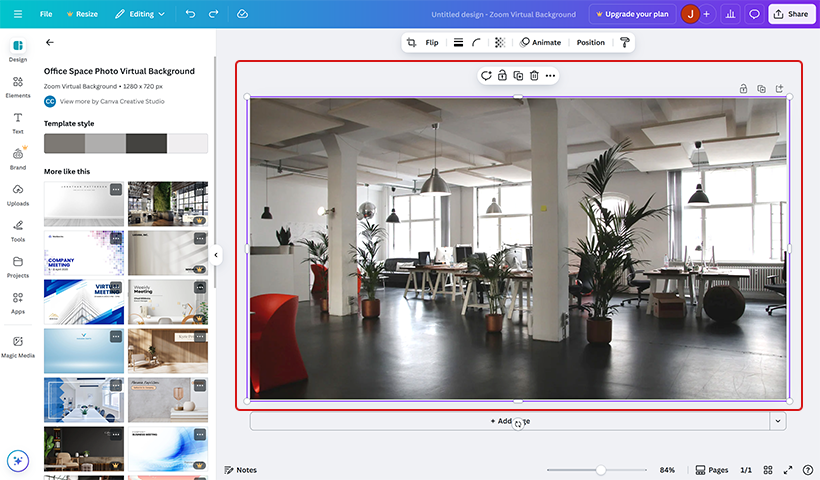Collapse the side panel with arrow handle
Viewport: 820px width, 480px height.
(x=215, y=255)
